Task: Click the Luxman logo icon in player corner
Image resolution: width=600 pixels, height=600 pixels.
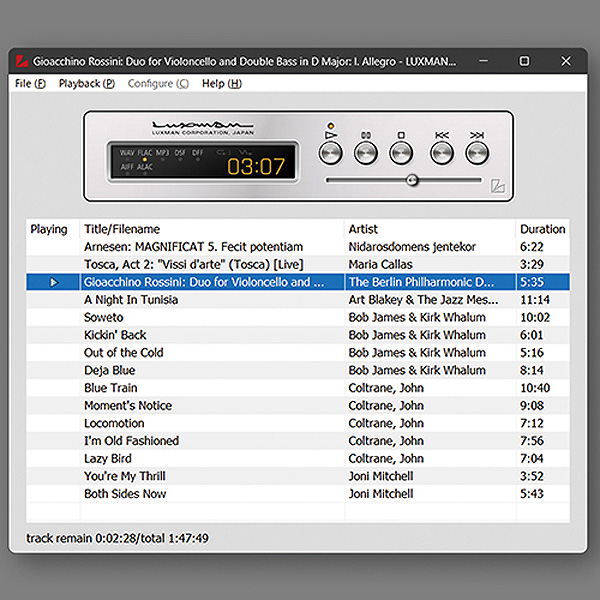Action: click(497, 185)
